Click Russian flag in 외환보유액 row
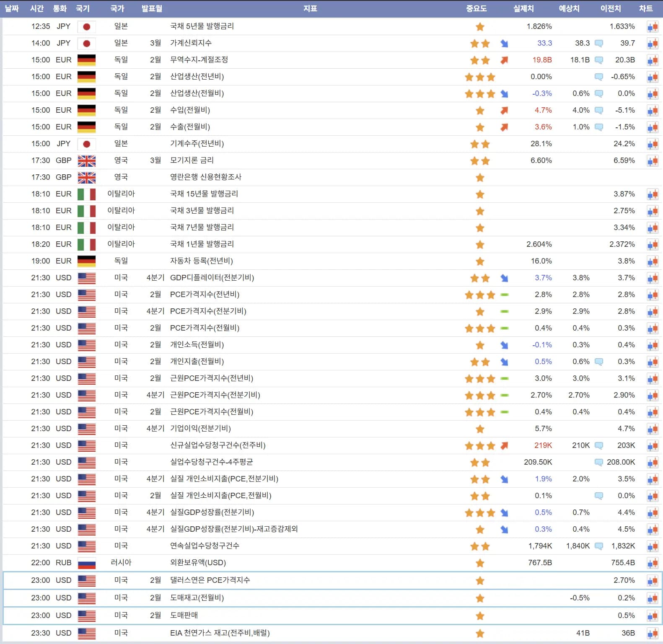The image size is (663, 644). click(87, 563)
